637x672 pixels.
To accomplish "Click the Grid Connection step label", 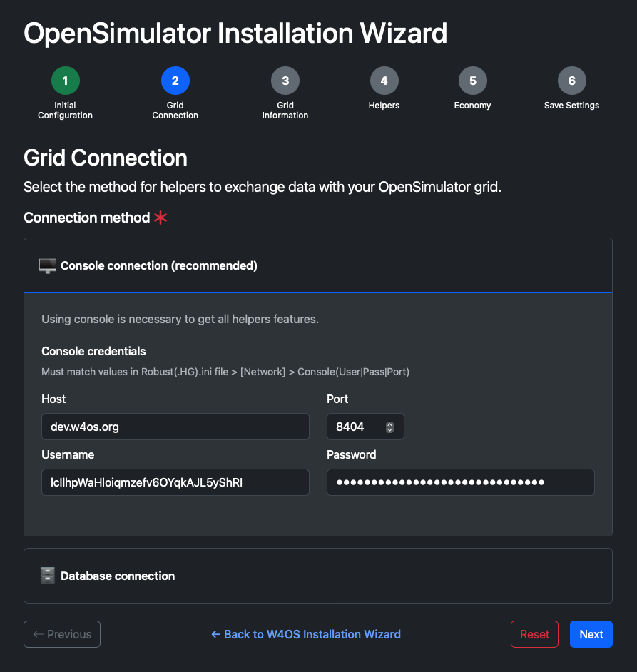I will point(175,110).
